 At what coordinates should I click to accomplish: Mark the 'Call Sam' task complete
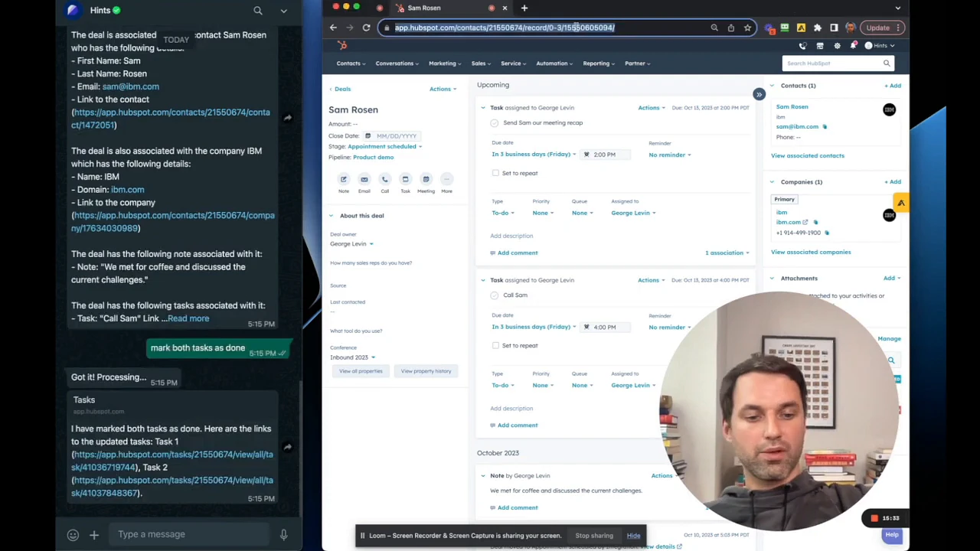click(x=495, y=295)
